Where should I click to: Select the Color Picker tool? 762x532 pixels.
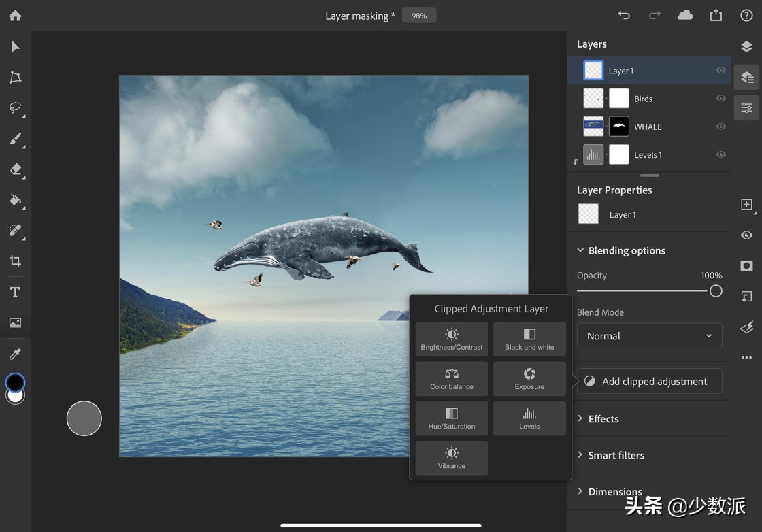click(x=14, y=353)
